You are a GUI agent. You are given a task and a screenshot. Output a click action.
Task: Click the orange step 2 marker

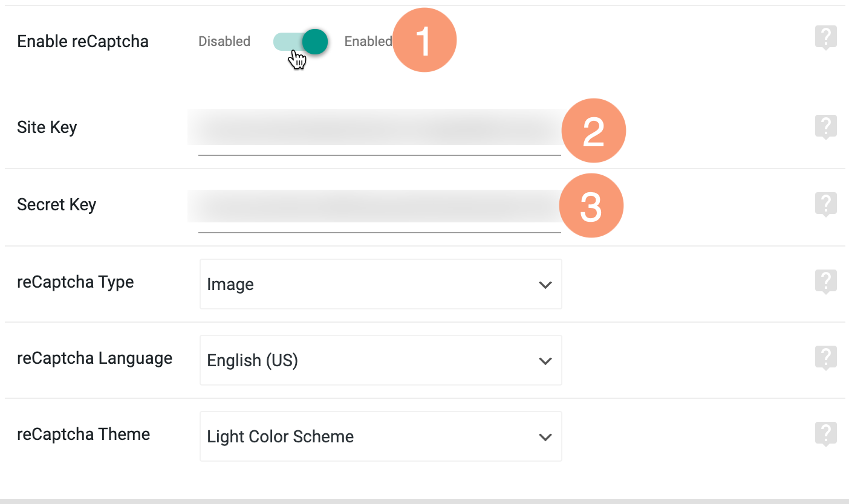593,131
